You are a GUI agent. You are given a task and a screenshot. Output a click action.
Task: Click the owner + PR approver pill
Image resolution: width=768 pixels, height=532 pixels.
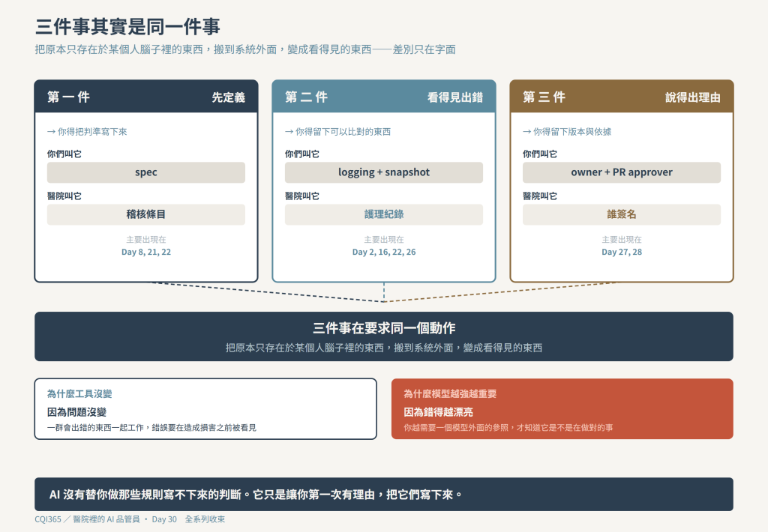coord(622,172)
